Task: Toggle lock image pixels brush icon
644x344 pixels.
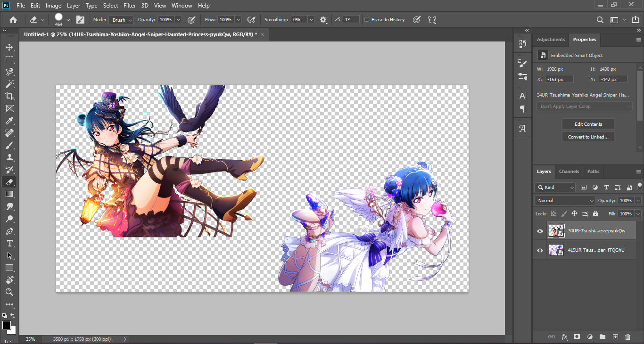Action: coord(564,213)
